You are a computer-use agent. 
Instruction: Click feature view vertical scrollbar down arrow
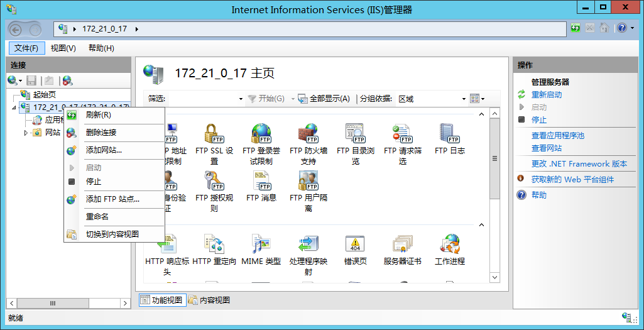(494, 278)
